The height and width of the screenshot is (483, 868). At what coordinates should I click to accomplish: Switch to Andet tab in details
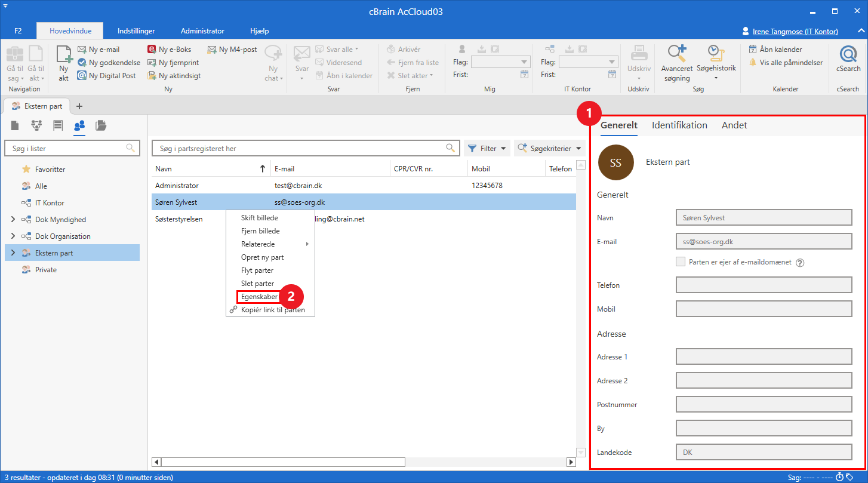pyautogui.click(x=734, y=125)
